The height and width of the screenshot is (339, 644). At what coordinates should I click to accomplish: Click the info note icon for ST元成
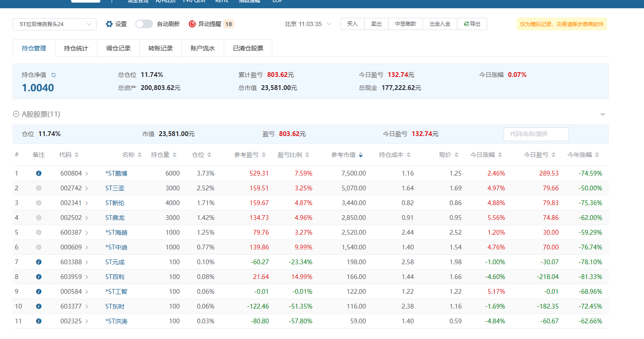click(x=39, y=262)
